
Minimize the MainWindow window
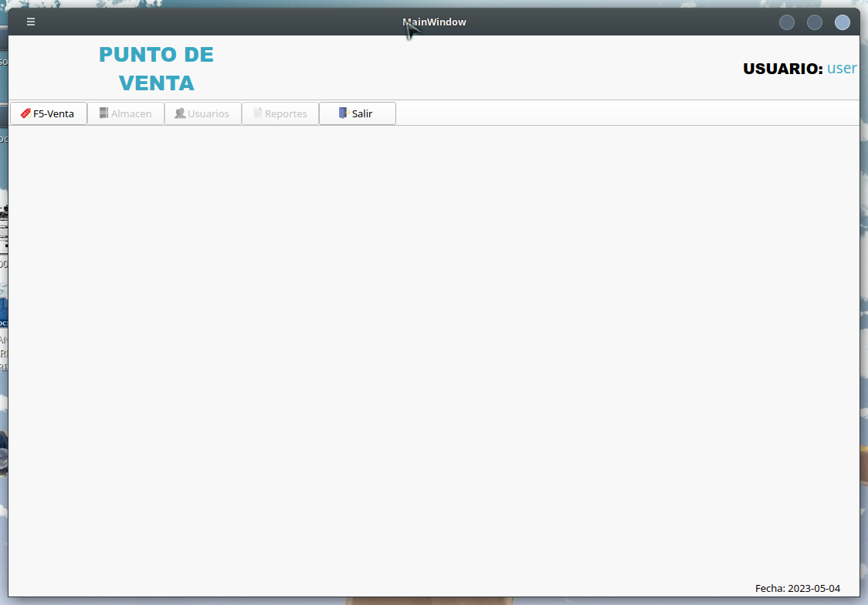pos(787,22)
